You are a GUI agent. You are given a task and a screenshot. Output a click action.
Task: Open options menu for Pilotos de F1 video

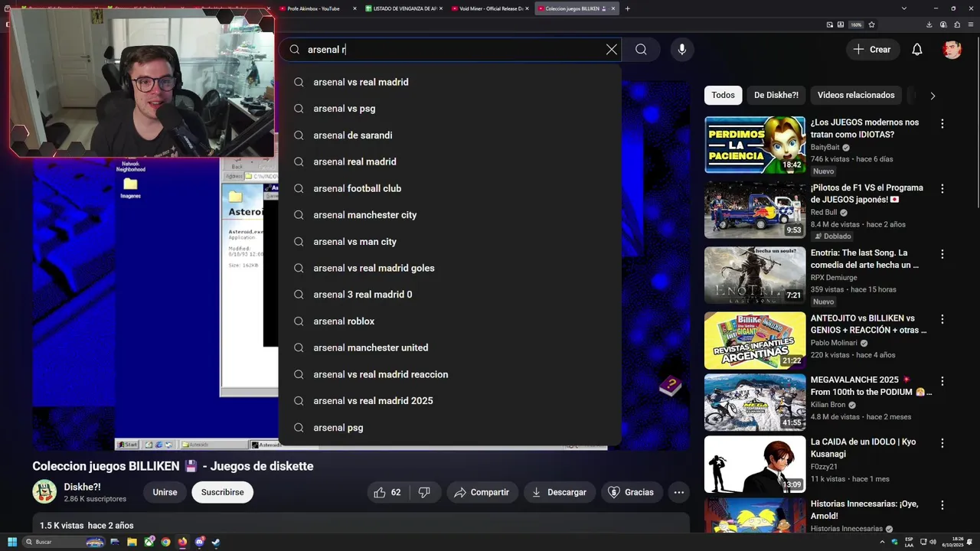click(942, 188)
